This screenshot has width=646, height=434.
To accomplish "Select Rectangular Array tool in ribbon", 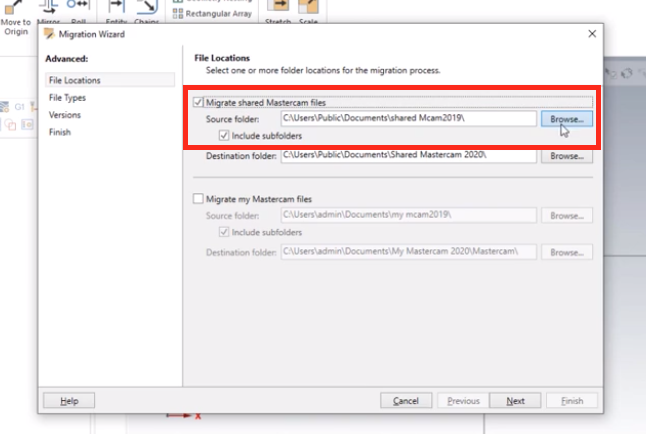I will (212, 14).
